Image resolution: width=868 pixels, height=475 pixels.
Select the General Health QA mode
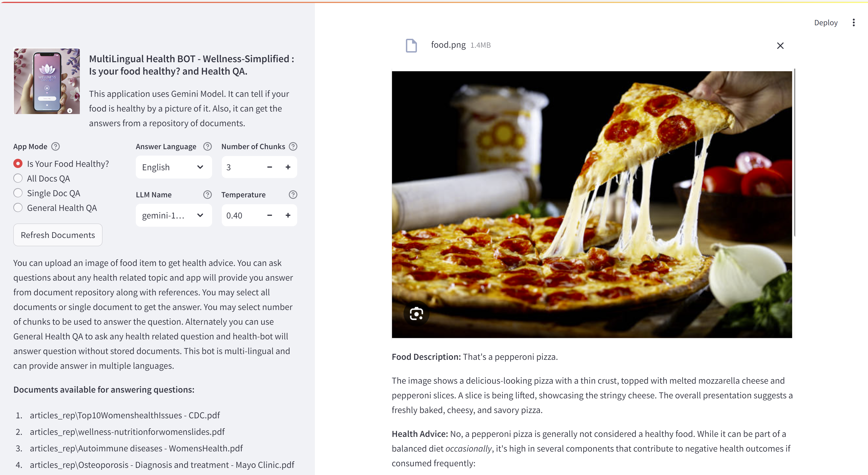(x=18, y=208)
